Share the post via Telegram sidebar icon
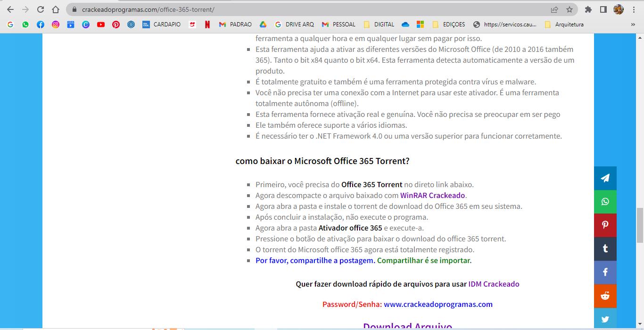 (x=605, y=178)
